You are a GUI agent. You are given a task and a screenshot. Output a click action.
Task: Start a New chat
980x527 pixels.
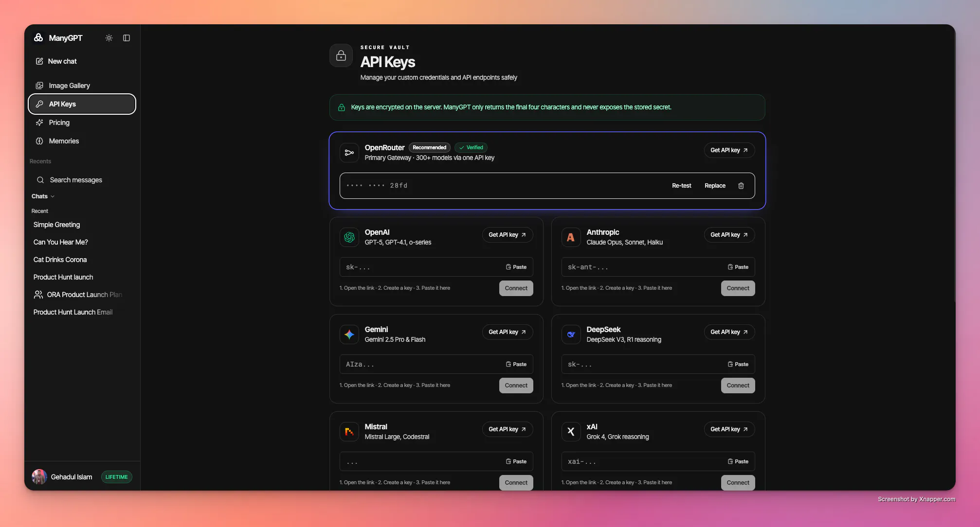56,61
